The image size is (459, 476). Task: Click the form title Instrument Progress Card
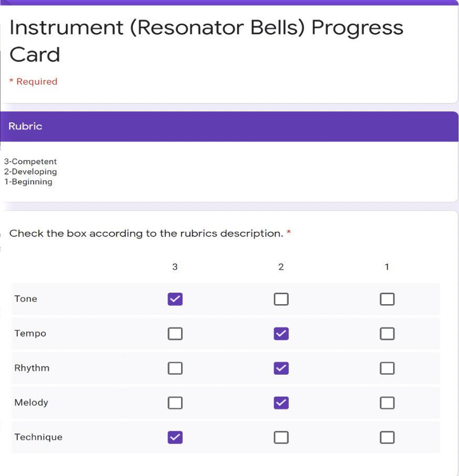206,40
